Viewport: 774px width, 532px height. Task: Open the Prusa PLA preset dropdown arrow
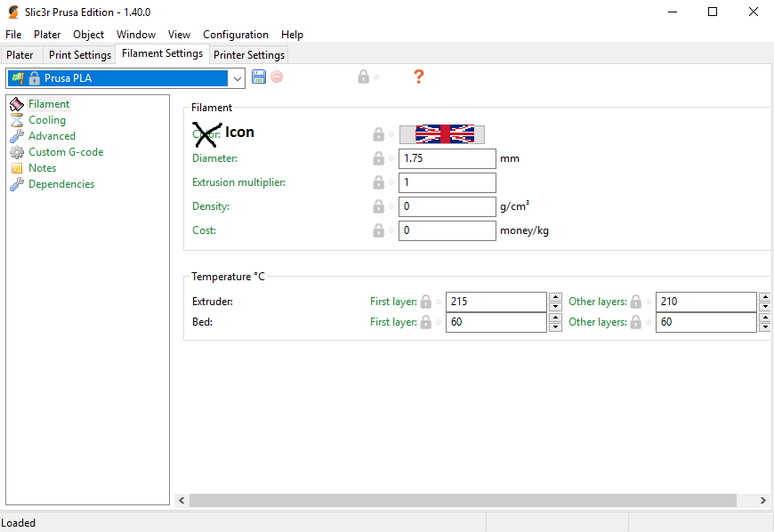pyautogui.click(x=238, y=78)
